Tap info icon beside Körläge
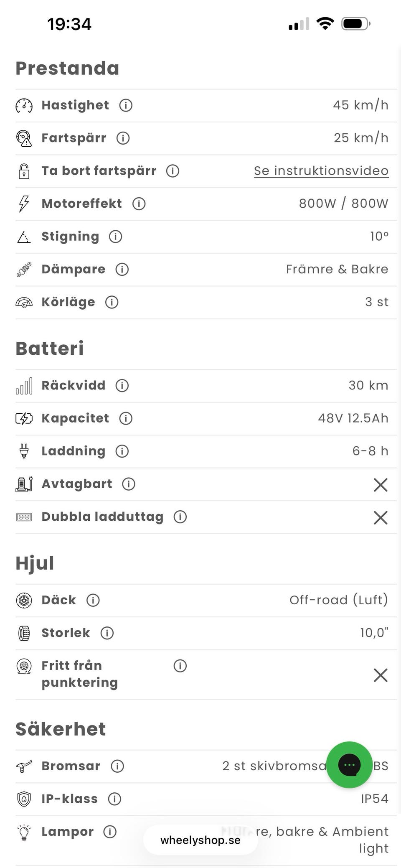Screen dimensions: 401x868 point(112,302)
